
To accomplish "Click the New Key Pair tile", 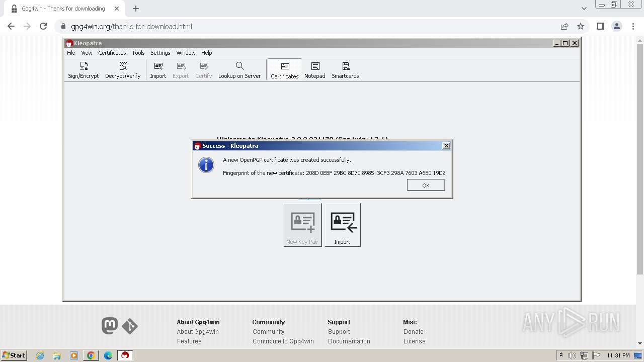I will tap(302, 225).
